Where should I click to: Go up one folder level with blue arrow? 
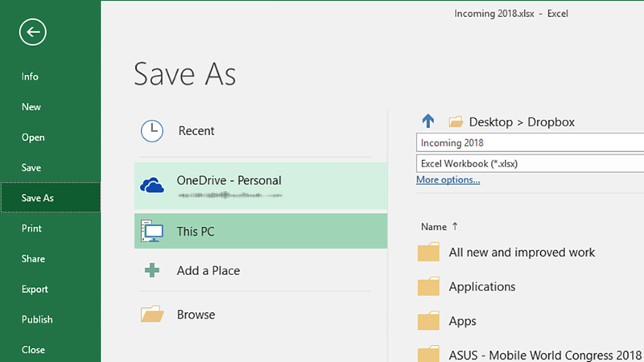[428, 121]
